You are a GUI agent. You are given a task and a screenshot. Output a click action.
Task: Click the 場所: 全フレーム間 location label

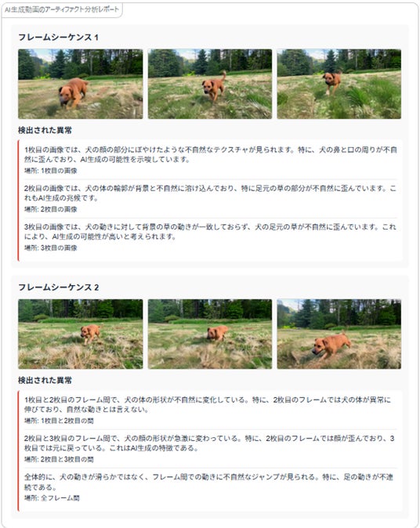click(52, 498)
